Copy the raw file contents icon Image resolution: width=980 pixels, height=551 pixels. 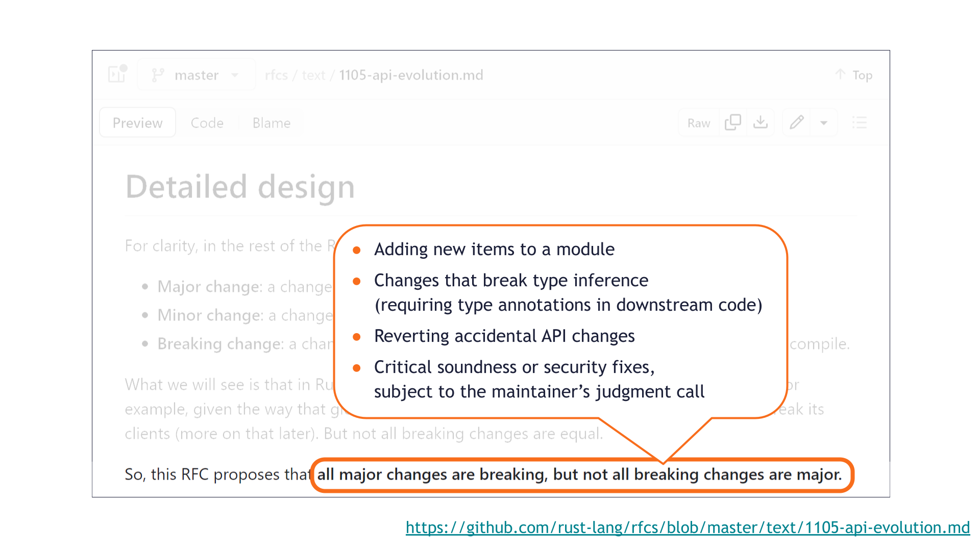tap(733, 122)
